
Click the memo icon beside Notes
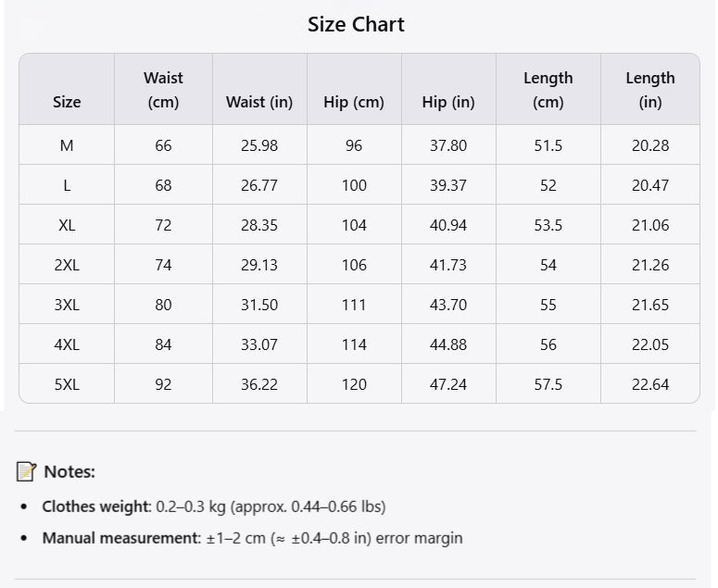tap(26, 471)
